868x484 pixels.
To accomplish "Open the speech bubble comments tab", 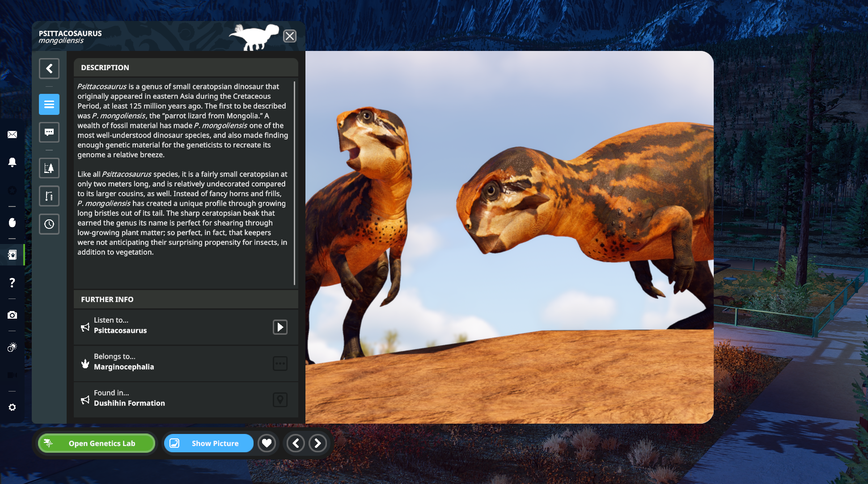I will click(x=49, y=132).
